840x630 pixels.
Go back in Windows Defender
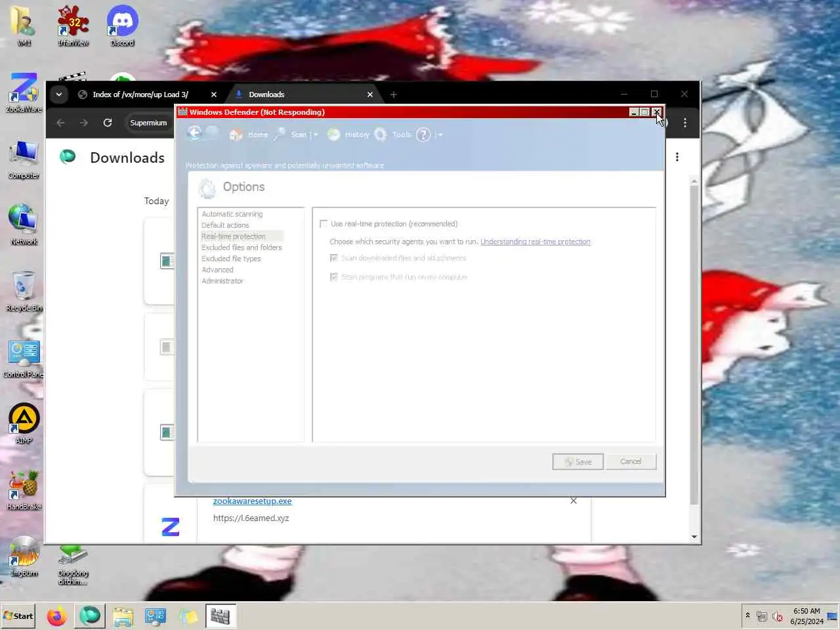[194, 134]
